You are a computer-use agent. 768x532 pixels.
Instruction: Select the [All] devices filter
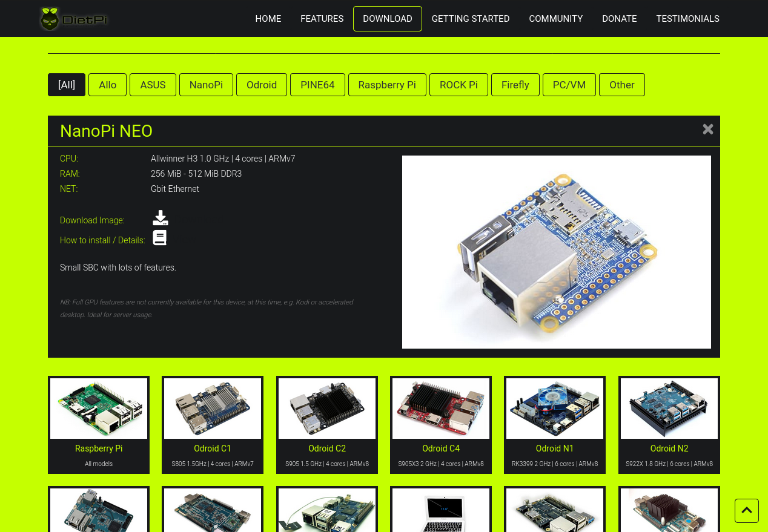point(66,85)
